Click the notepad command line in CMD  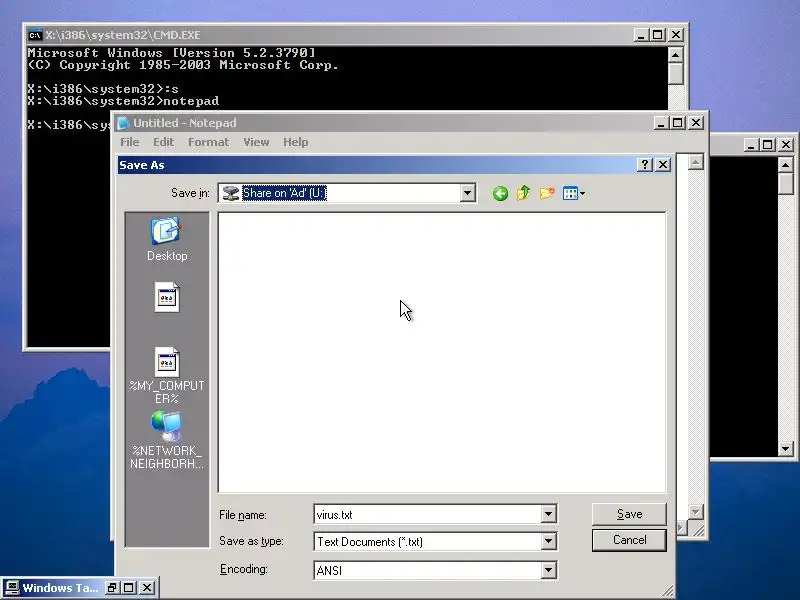pyautogui.click(x=123, y=101)
